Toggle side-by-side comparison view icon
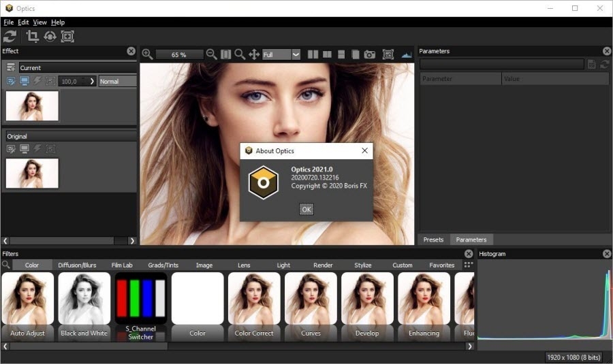 click(313, 54)
